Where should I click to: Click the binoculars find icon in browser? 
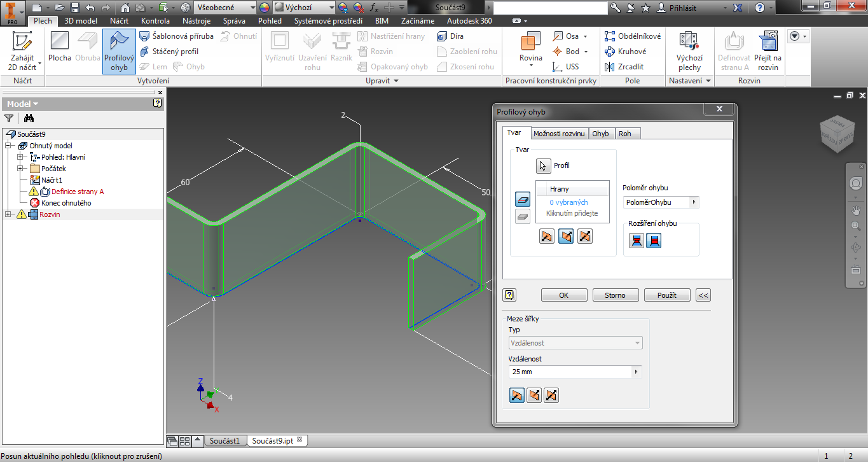(x=29, y=118)
